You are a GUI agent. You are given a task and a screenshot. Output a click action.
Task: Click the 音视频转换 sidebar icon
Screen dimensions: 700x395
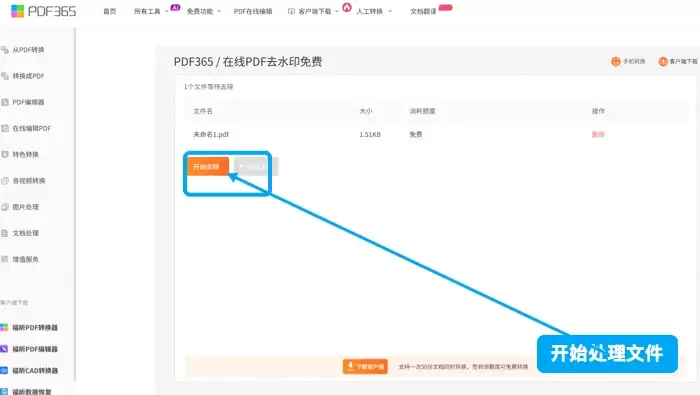coord(5,181)
